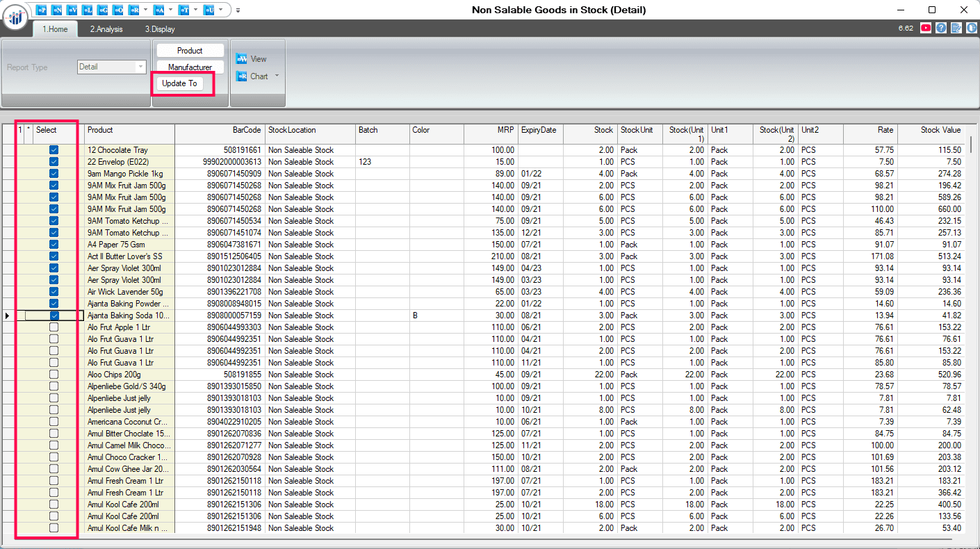Screen dimensions: 980x549
Task: Open the YouTube tutorial icon
Action: click(926, 28)
